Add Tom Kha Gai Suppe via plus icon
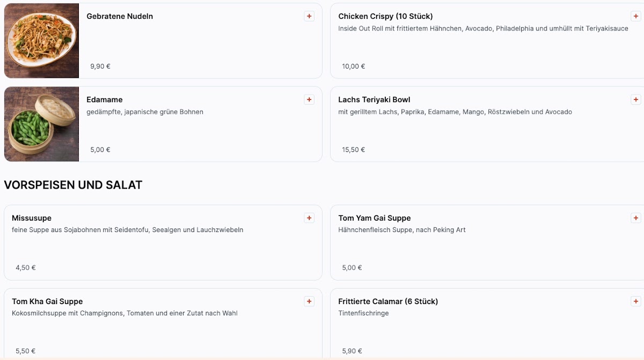This screenshot has width=644, height=360. [x=309, y=301]
